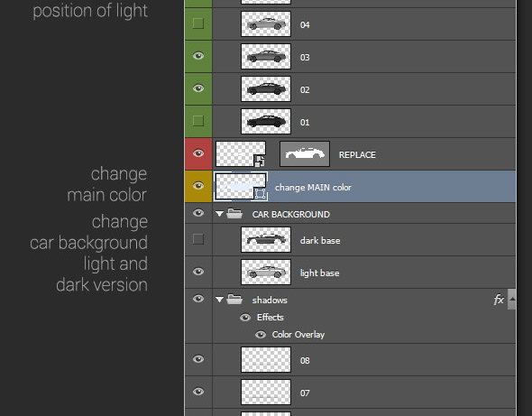Select the white car mask thumbnail on REPLACE
The width and height of the screenshot is (532, 416).
pos(305,153)
